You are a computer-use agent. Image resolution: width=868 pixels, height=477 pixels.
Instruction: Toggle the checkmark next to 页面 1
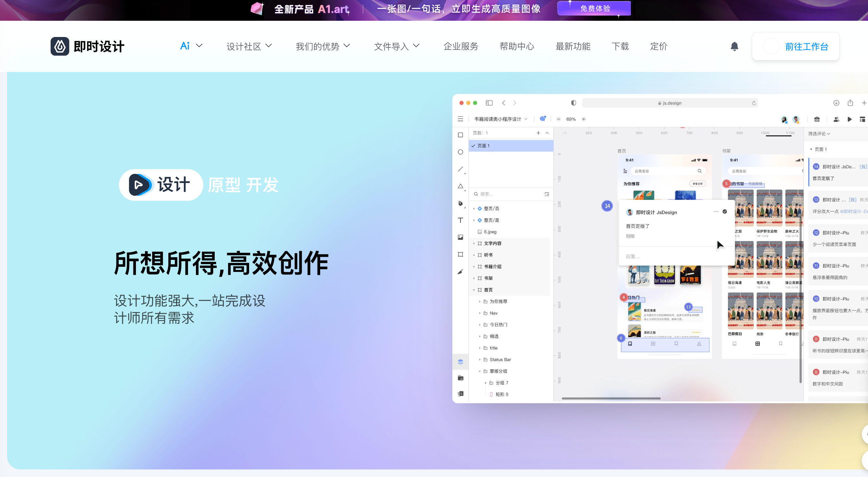tap(474, 146)
